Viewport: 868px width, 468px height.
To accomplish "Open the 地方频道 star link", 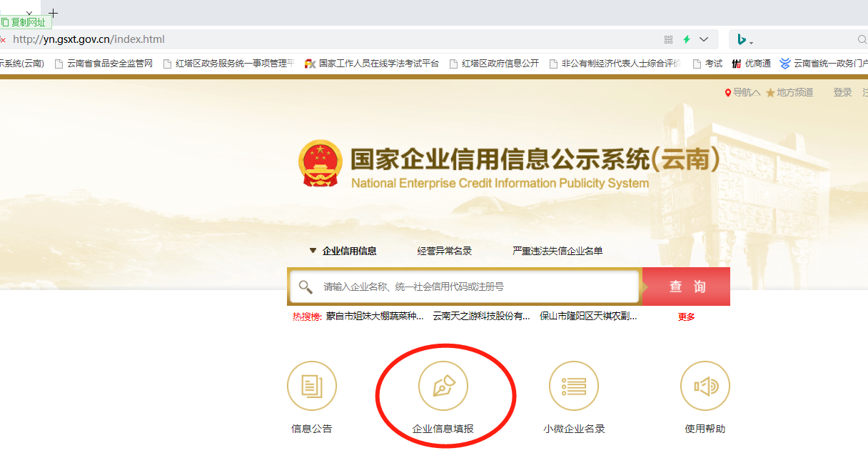I will pyautogui.click(x=789, y=92).
